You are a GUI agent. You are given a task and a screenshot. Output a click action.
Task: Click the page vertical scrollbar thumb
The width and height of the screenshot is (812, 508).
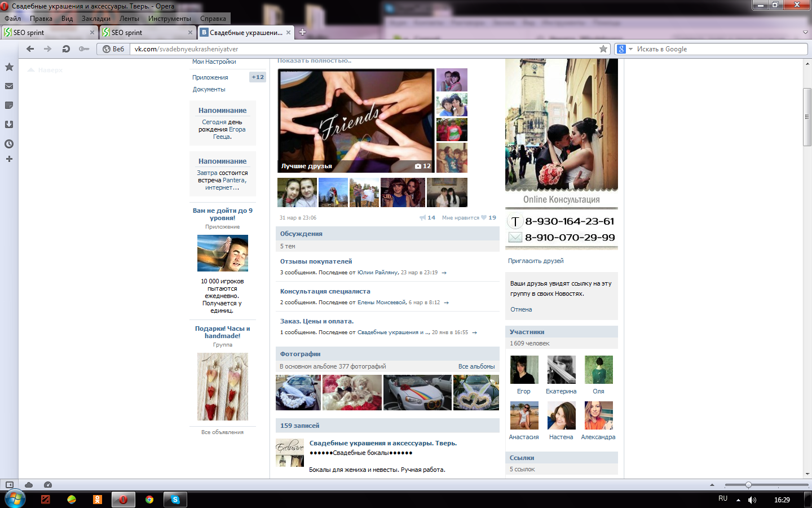tap(807, 117)
